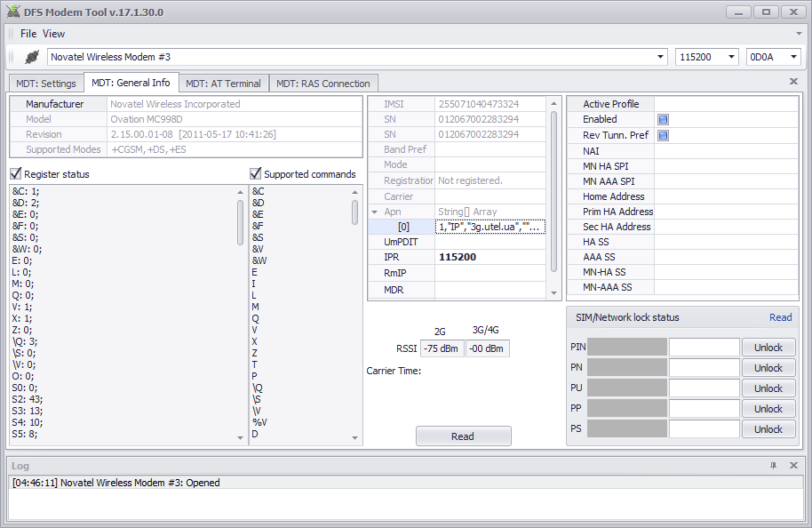Open the 115200 baud rate dropdown
Image resolution: width=812 pixels, height=528 pixels.
click(x=731, y=57)
